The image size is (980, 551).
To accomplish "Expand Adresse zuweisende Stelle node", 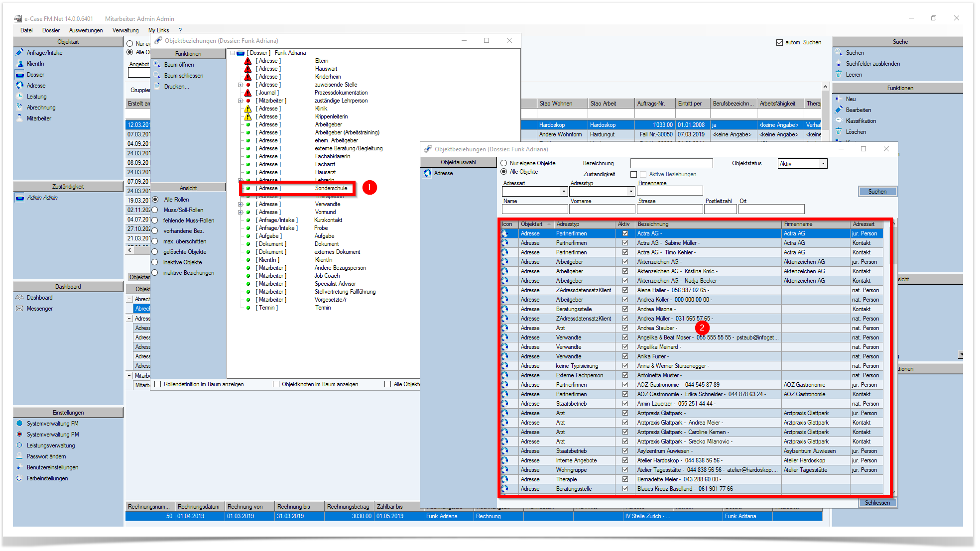I will pyautogui.click(x=241, y=85).
